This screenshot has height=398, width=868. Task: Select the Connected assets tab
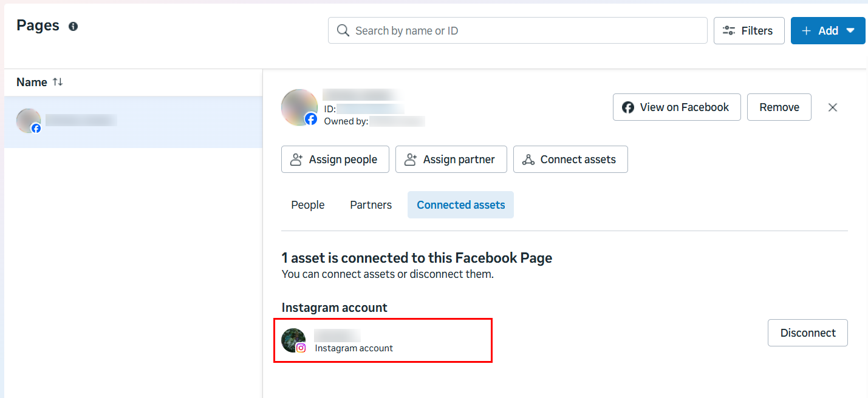(460, 205)
